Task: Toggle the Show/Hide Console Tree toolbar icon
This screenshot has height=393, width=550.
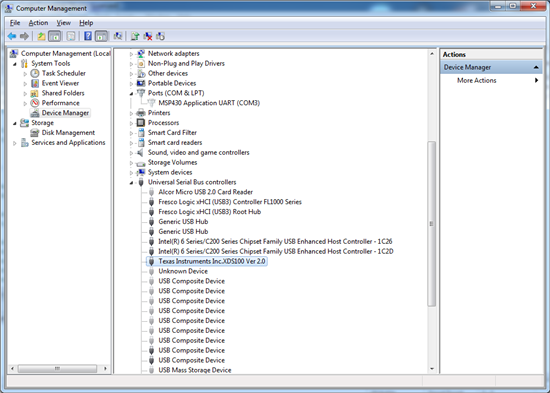Action: tap(54, 36)
